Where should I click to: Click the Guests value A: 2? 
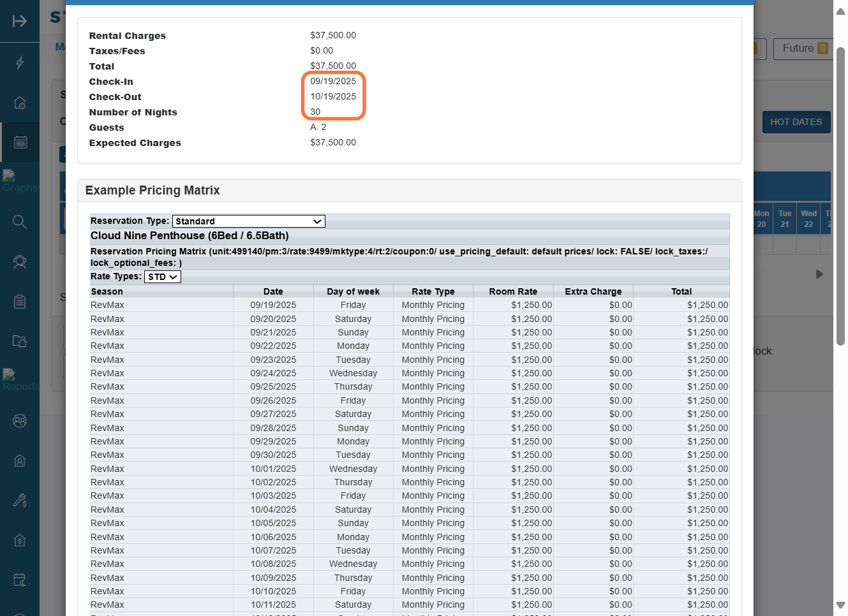coord(318,127)
